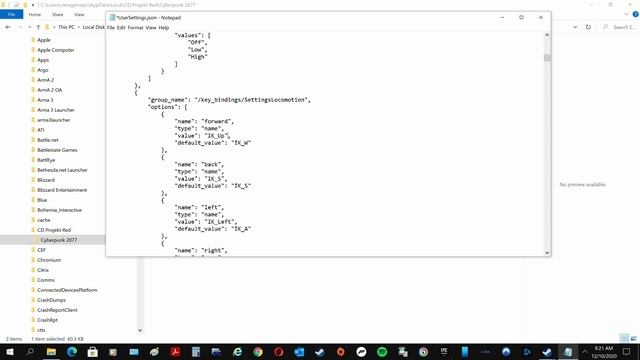Open Notepad Help menu
The image size is (640, 360).
pos(164,28)
